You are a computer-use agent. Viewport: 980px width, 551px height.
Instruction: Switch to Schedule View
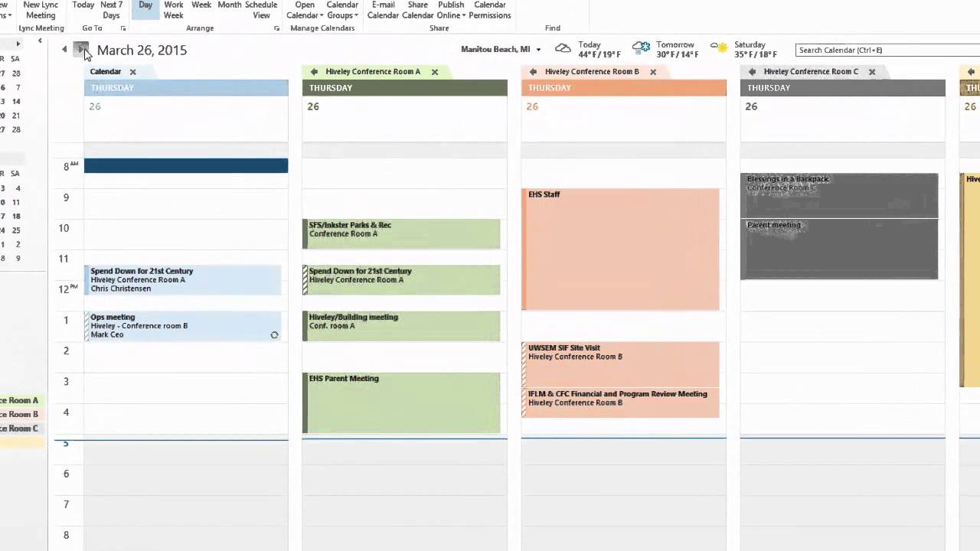tap(261, 10)
